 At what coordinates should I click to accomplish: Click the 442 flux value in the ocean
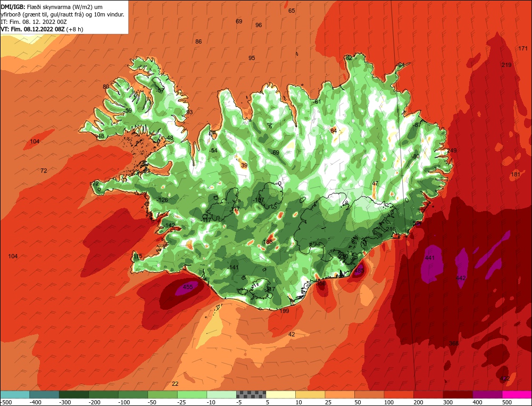click(461, 278)
